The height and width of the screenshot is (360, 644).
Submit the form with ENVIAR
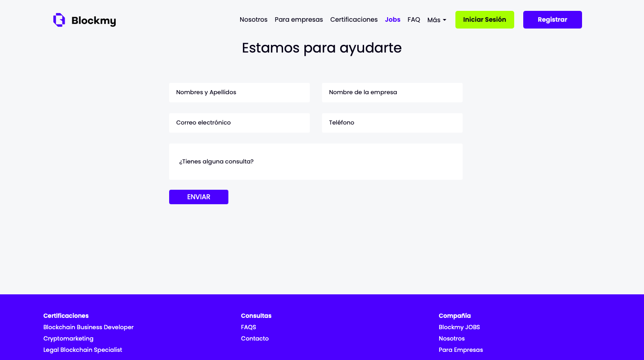199,197
